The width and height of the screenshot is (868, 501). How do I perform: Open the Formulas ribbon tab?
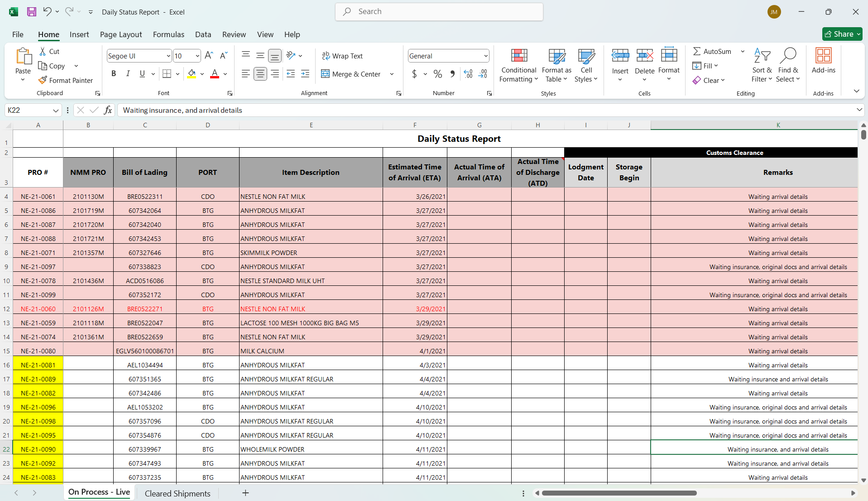pyautogui.click(x=168, y=34)
